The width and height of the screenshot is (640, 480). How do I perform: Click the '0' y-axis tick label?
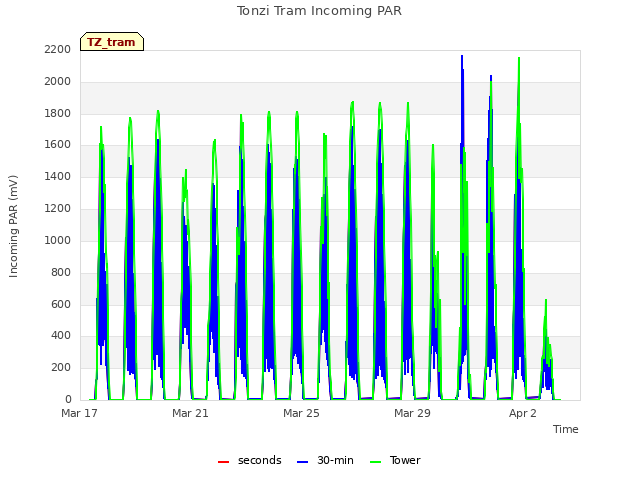pos(68,400)
